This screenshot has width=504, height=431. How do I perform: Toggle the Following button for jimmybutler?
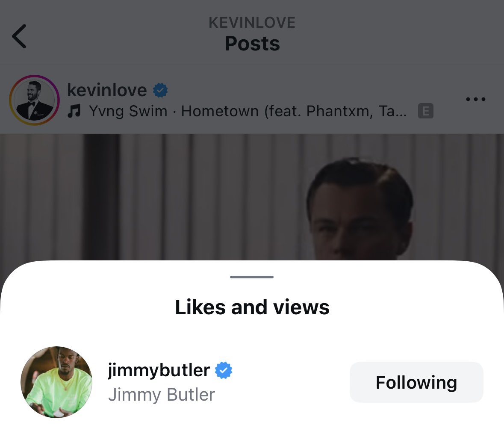(x=416, y=382)
